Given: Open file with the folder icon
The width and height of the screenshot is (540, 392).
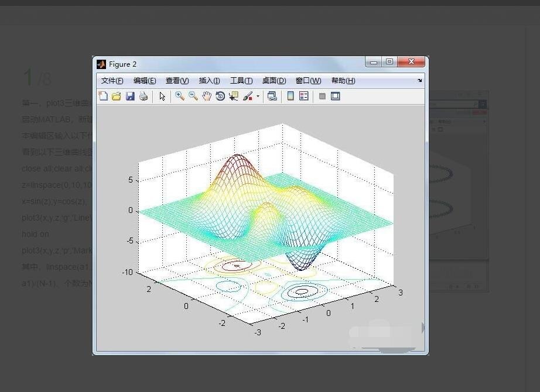Looking at the screenshot, I should coord(116,97).
